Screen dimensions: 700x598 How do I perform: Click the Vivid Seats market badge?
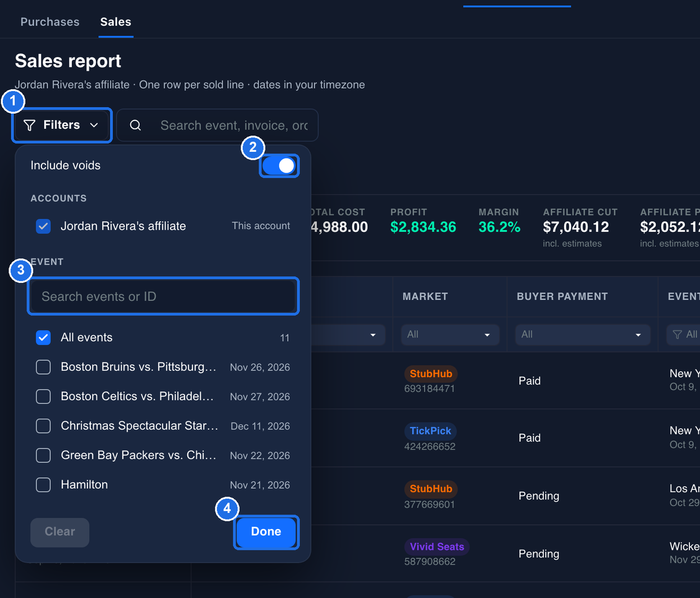point(437,546)
